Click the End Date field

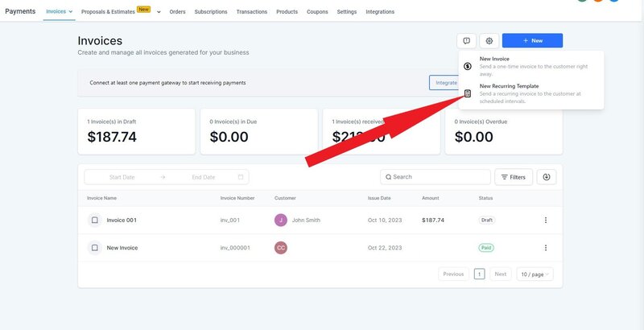pos(204,177)
